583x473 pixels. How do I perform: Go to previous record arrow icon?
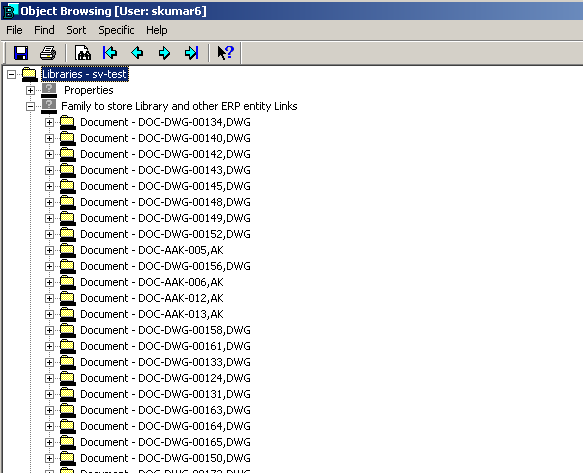tap(137, 53)
